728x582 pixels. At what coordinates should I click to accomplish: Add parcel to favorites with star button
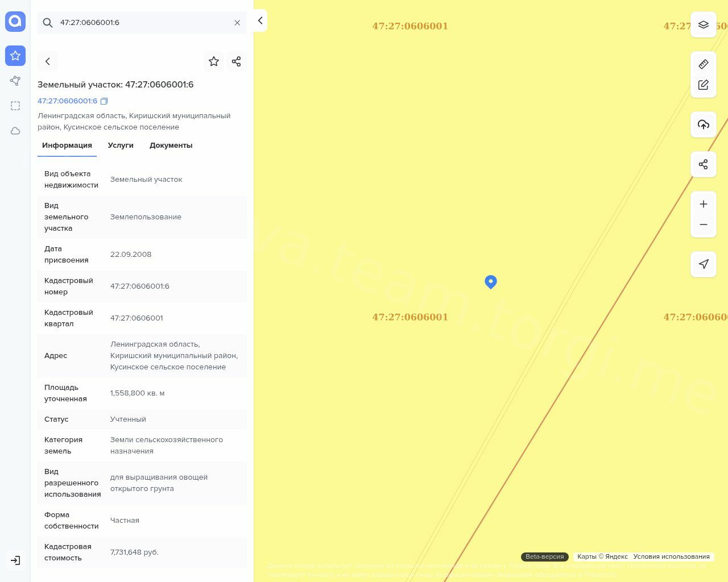coord(214,61)
